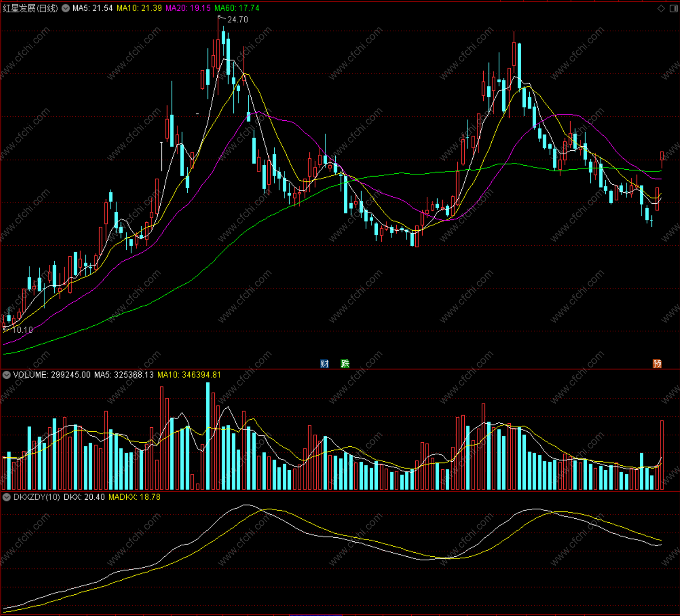Viewport: 680px width, 616px height.
Task: Expand the DKXZDY(10) indicator dropdown arrow
Action: (x=6, y=497)
